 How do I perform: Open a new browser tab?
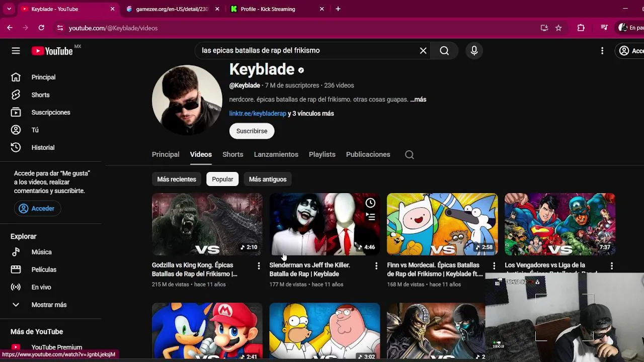click(x=338, y=9)
